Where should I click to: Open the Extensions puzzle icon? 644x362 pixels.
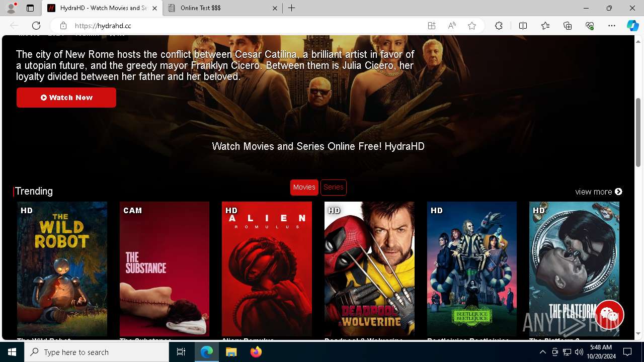[499, 26]
